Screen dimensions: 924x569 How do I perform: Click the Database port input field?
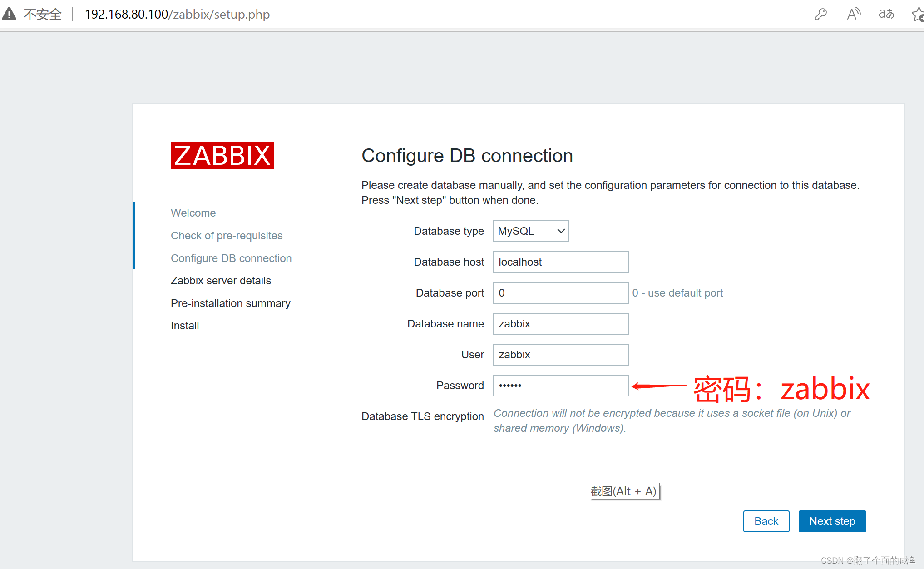pos(561,293)
